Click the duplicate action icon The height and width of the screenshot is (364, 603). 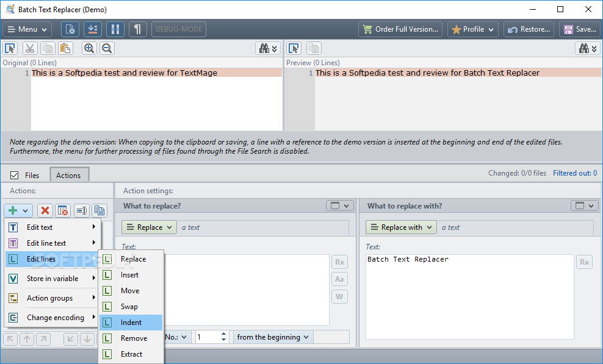click(99, 210)
